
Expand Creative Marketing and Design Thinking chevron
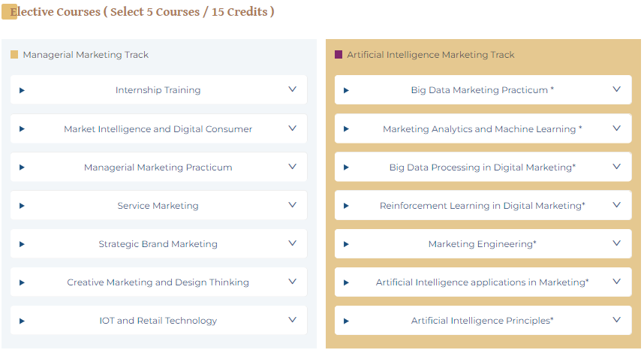[293, 282]
